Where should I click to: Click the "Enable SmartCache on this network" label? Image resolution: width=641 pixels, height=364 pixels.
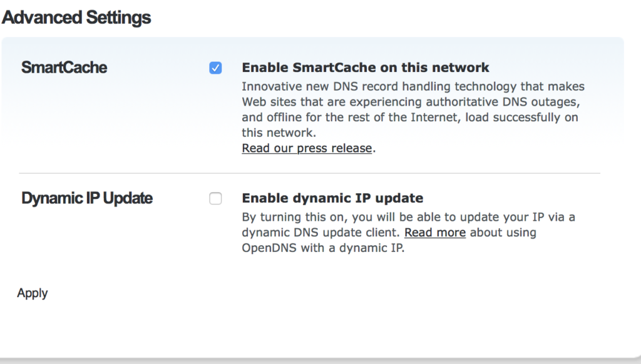(366, 68)
